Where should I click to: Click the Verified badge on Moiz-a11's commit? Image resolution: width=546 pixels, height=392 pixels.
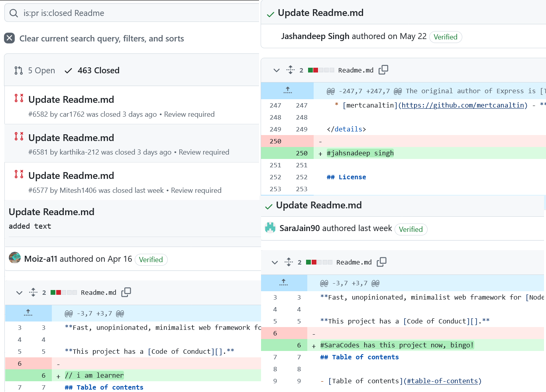(x=151, y=260)
